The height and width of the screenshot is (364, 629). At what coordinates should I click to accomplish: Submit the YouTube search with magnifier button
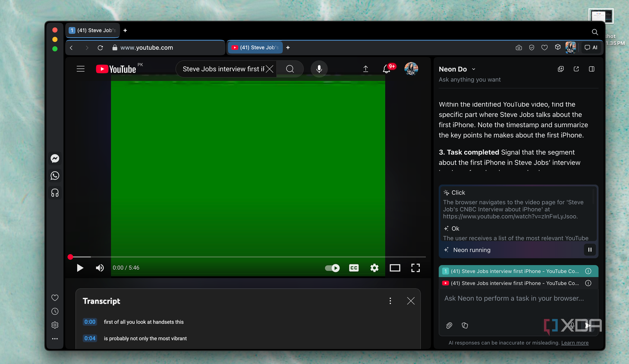(290, 69)
